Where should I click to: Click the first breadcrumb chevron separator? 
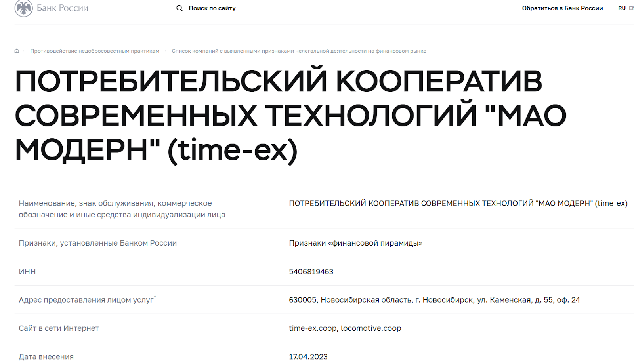pos(24,51)
